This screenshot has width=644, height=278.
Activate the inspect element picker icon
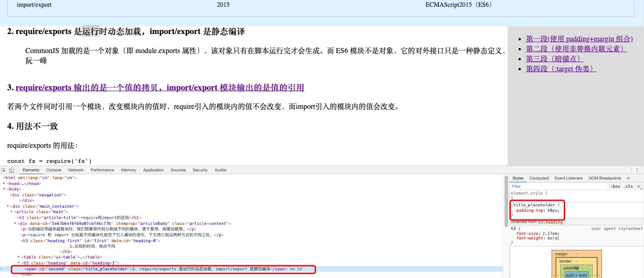4,170
